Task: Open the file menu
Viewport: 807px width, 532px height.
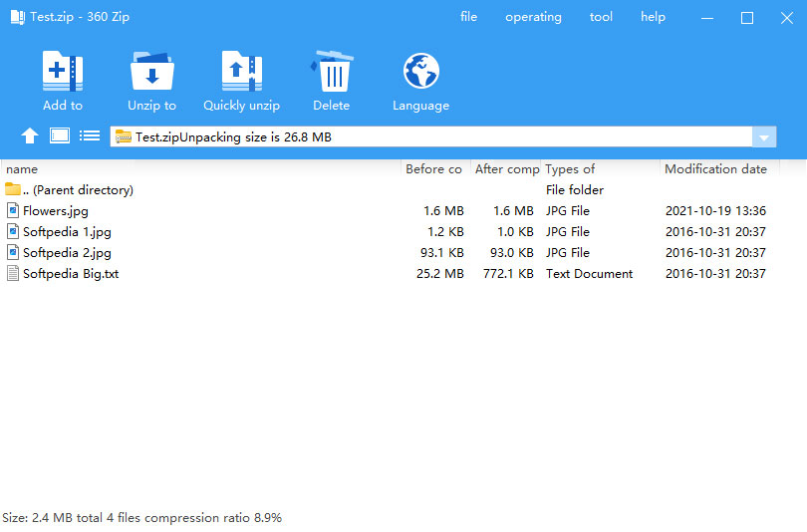Action: tap(468, 17)
